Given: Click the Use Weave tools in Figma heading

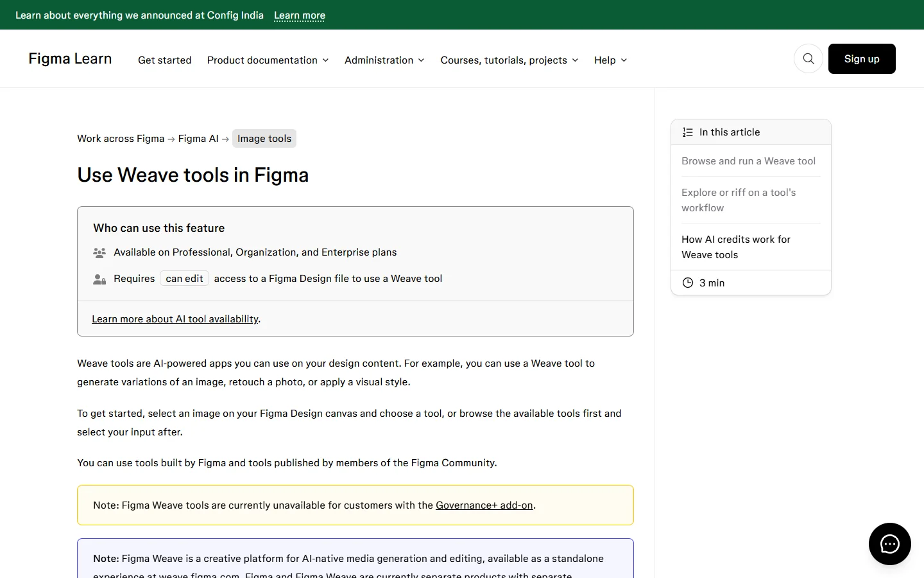Looking at the screenshot, I should (x=193, y=175).
